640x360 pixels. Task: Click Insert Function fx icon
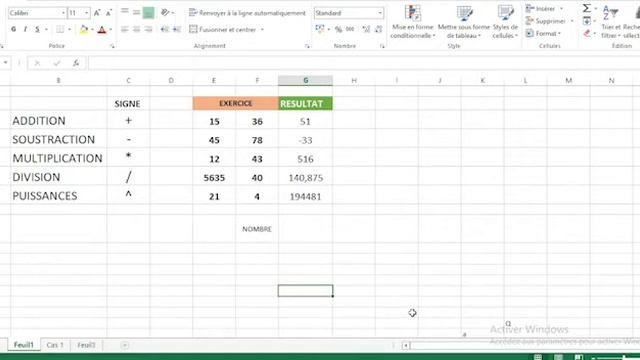tap(76, 63)
